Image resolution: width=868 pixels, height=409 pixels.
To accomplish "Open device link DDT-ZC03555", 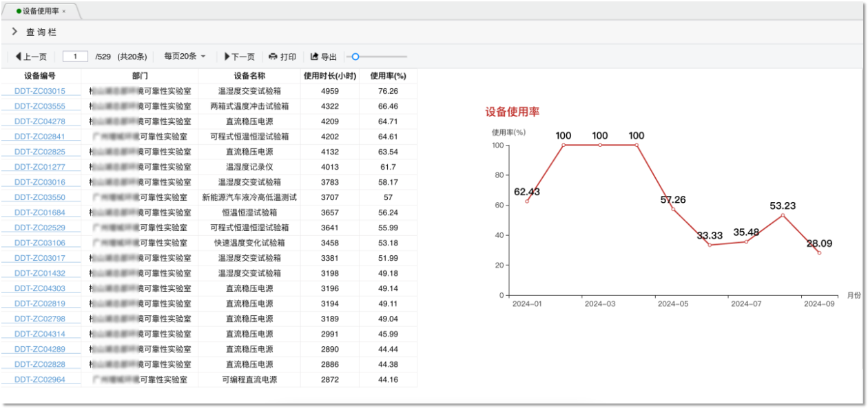I will pos(40,106).
